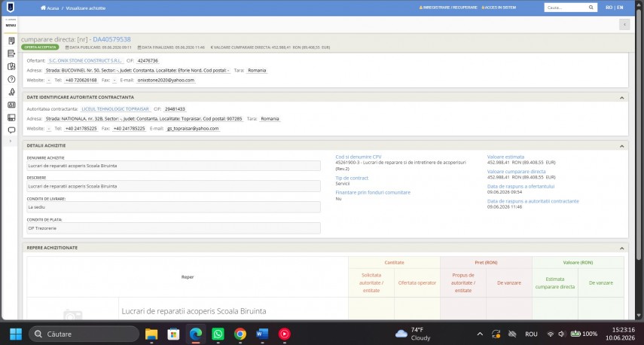Open the weather widget showing 74°F Cloudy
Viewport: 644px width, 345px height.
413,334
